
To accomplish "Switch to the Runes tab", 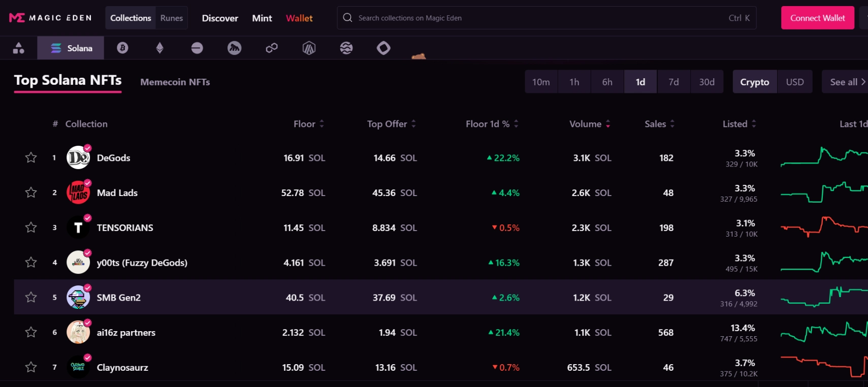I will coord(172,18).
